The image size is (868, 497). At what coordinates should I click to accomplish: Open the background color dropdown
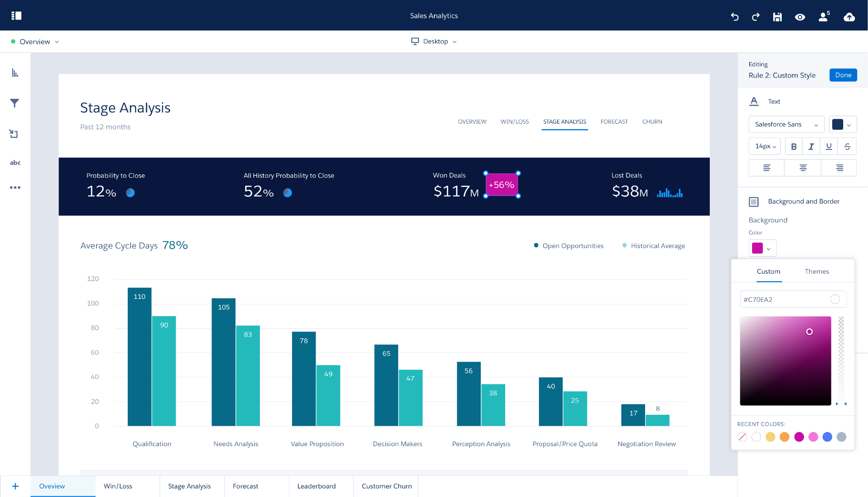762,248
